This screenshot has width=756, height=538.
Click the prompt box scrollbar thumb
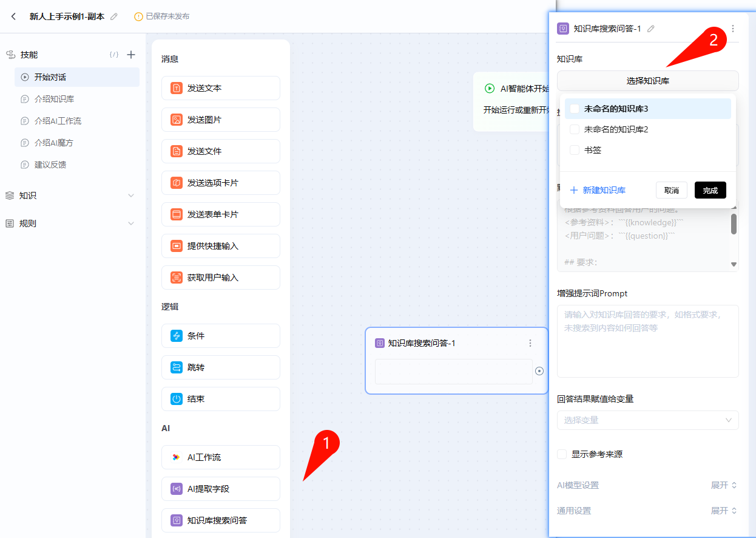coord(734,223)
